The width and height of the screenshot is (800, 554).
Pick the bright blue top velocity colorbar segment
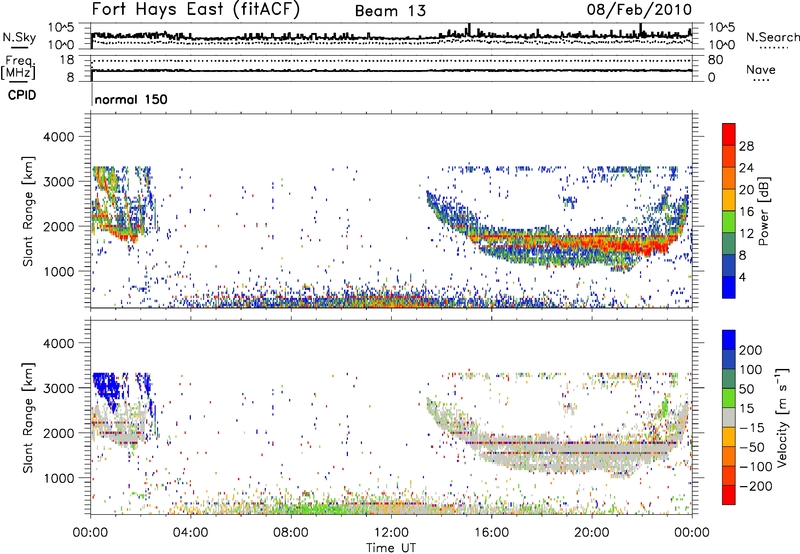(729, 340)
